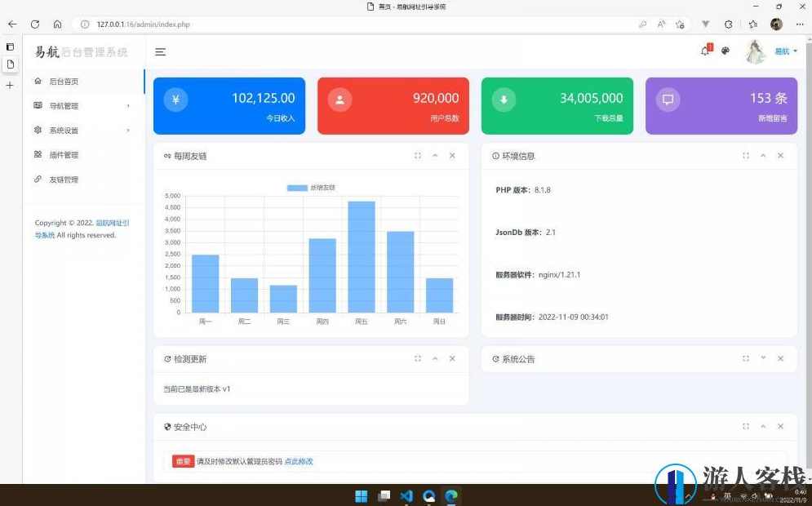
Task: Open the 系统设置 gear icon in sidebar
Action: 38,130
